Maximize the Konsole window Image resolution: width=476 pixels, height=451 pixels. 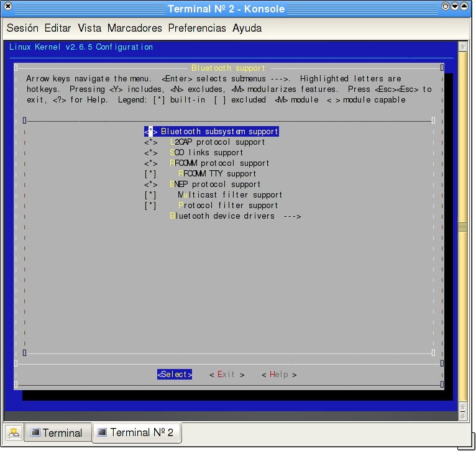coord(464,6)
